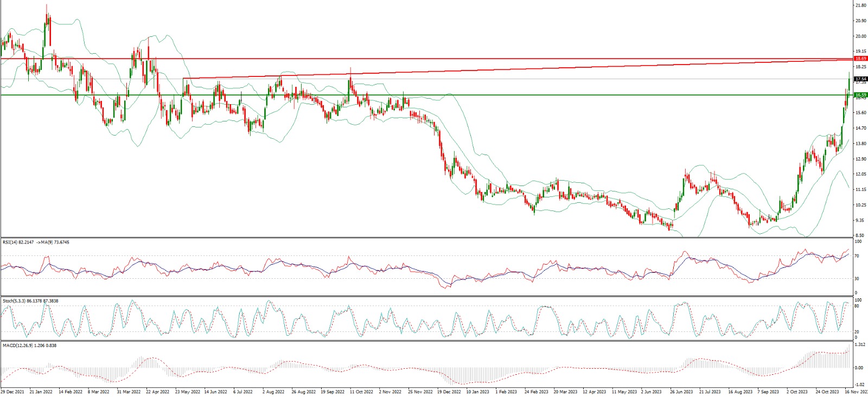Viewport: 868px width, 397px height.
Task: Click the MACD 1.312 scale value
Action: tap(859, 345)
